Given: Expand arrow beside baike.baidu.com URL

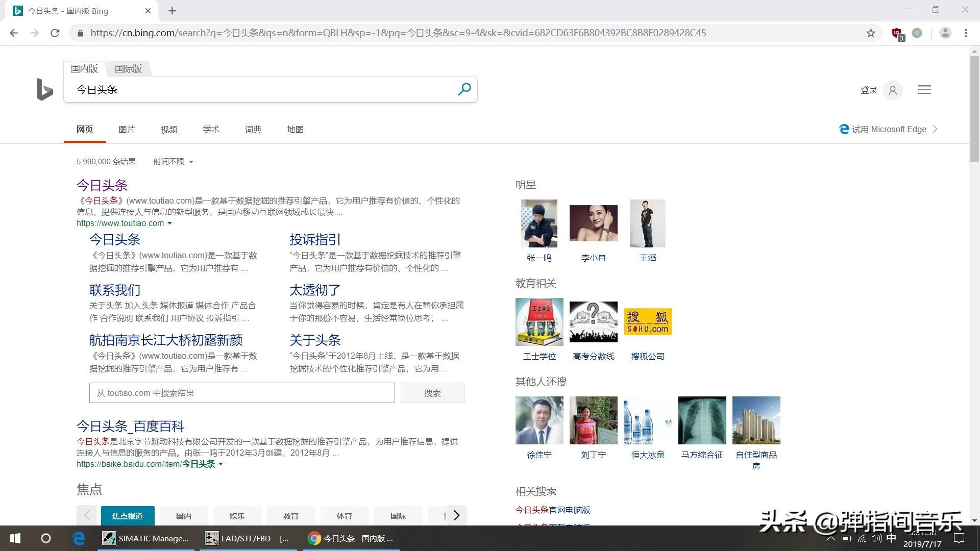Looking at the screenshot, I should click(221, 464).
